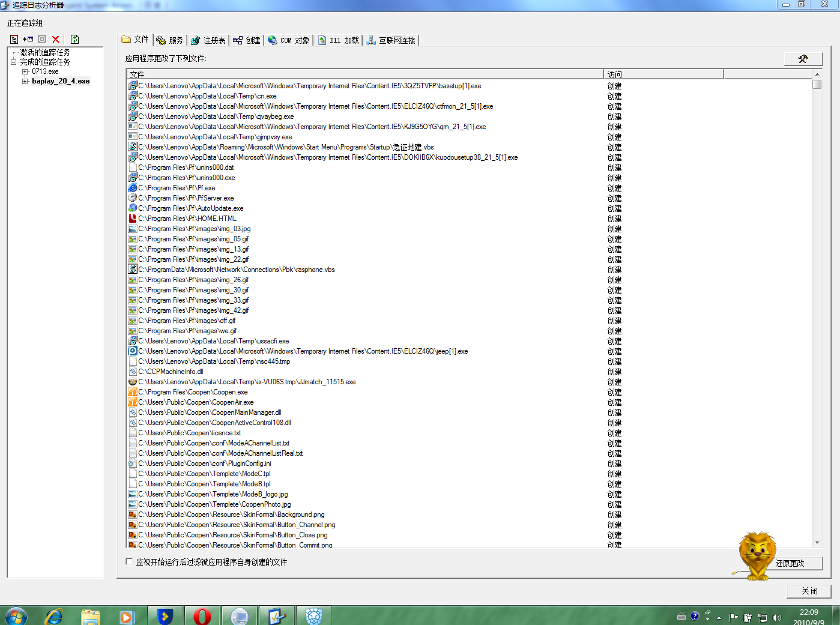Select the 文件 tab

pyautogui.click(x=135, y=40)
